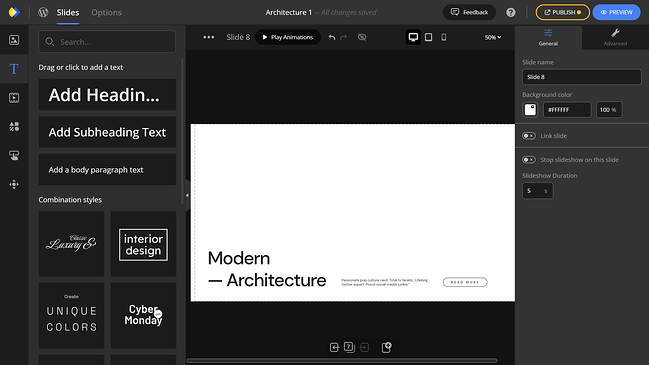Click Play Animations button

tap(288, 37)
